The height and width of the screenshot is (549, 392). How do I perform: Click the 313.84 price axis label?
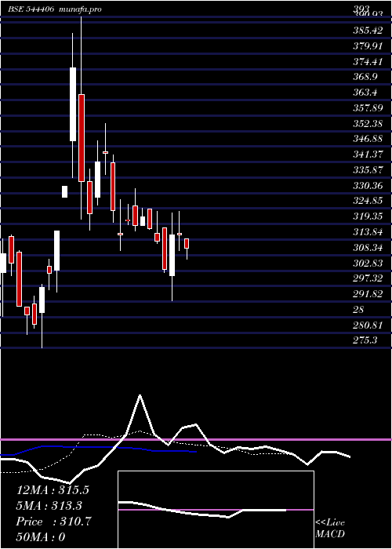click(x=368, y=232)
